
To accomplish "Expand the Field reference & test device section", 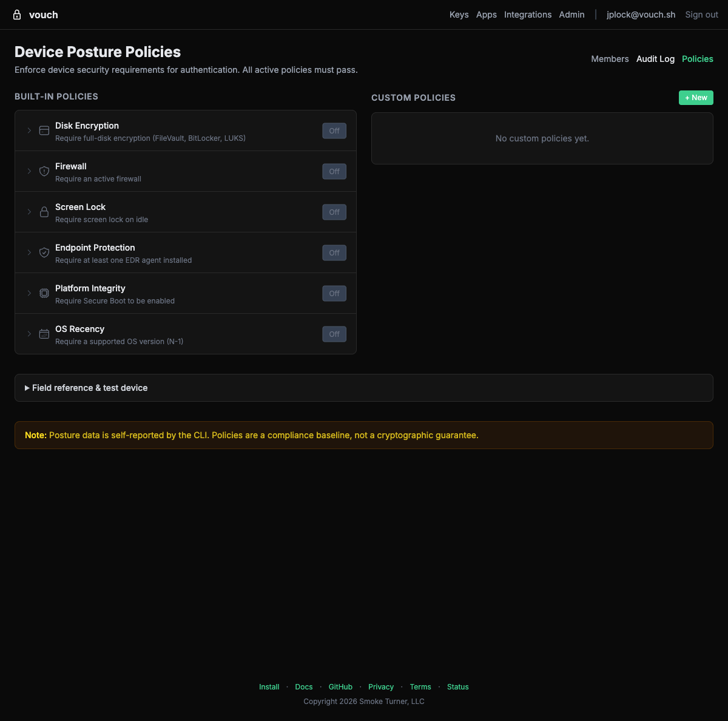I will point(87,388).
